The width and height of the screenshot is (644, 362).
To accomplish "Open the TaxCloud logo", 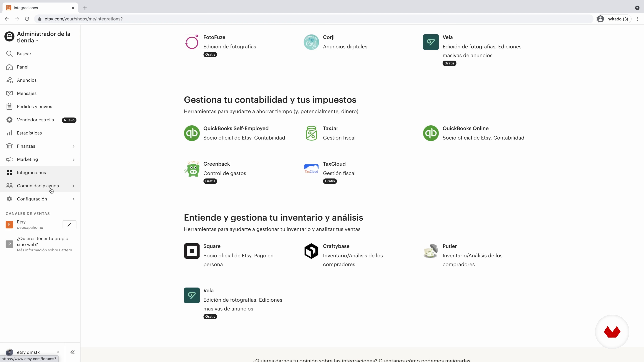I will (x=311, y=169).
